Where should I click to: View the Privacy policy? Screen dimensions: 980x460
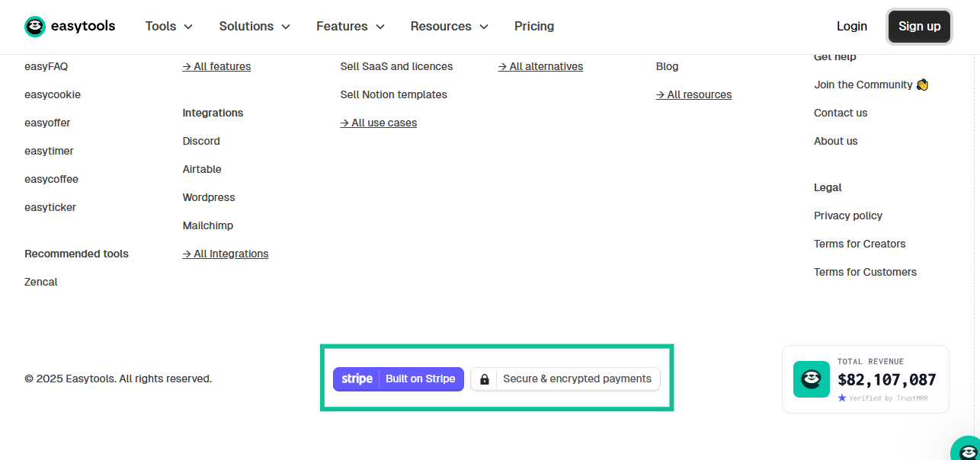847,216
